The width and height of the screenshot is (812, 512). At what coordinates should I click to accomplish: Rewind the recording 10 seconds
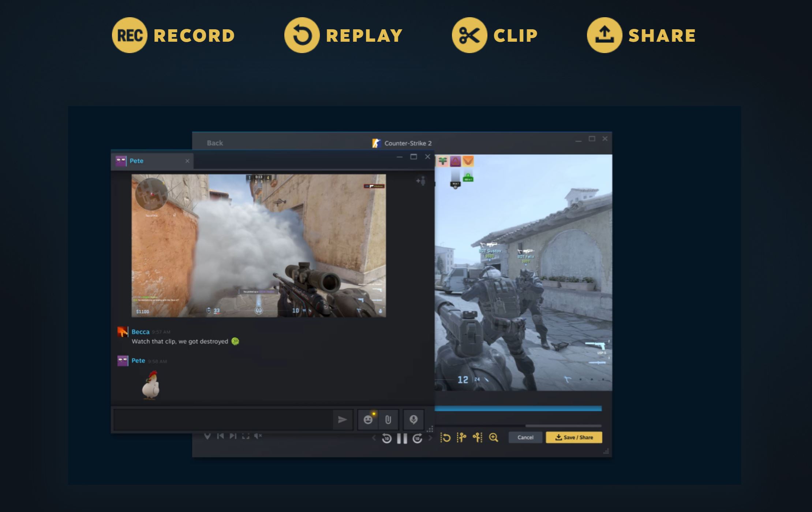pyautogui.click(x=386, y=438)
